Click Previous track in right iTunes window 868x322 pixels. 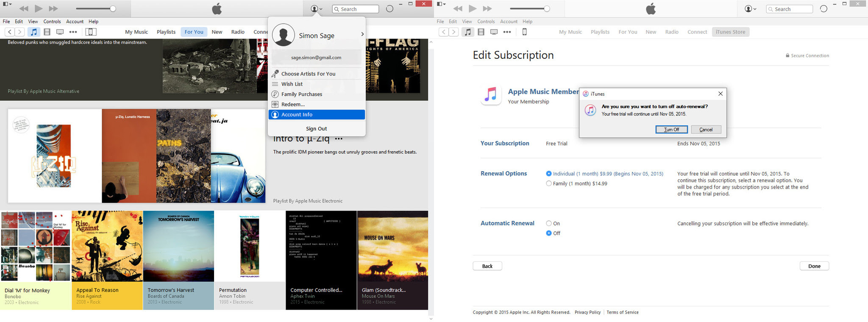pyautogui.click(x=458, y=8)
